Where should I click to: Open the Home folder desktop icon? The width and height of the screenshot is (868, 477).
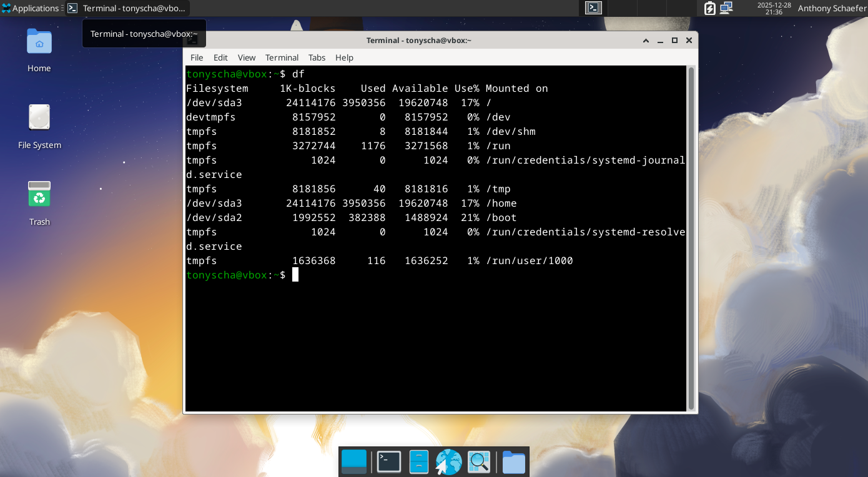click(x=39, y=49)
